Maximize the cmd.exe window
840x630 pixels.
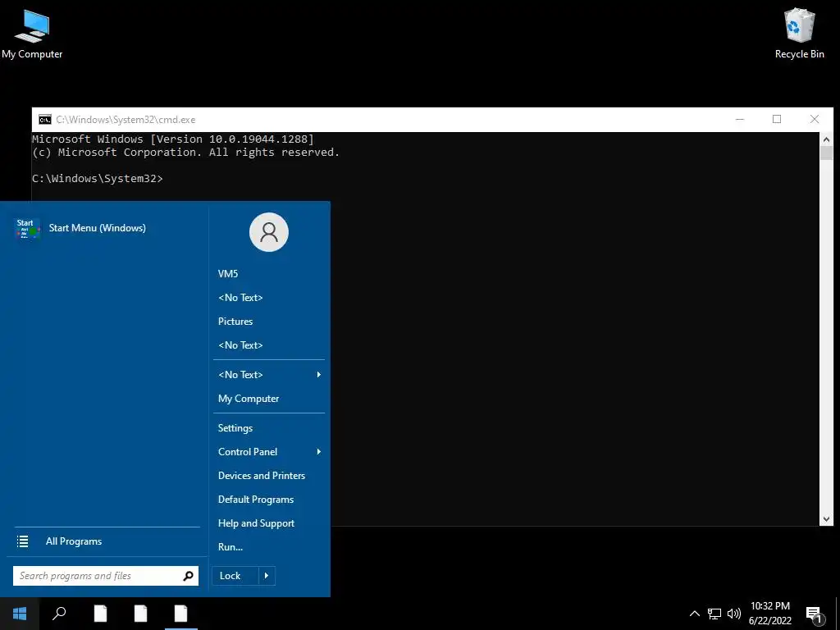click(777, 119)
